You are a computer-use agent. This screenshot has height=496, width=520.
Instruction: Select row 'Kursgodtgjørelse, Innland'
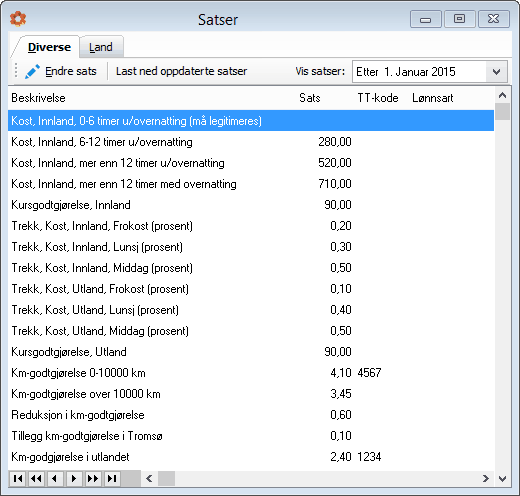251,205
